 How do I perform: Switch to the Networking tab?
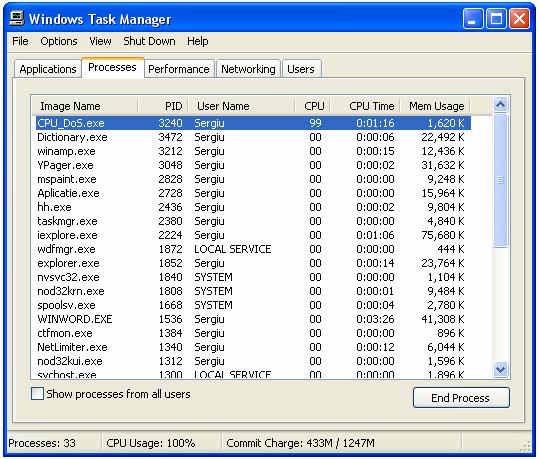coord(248,69)
